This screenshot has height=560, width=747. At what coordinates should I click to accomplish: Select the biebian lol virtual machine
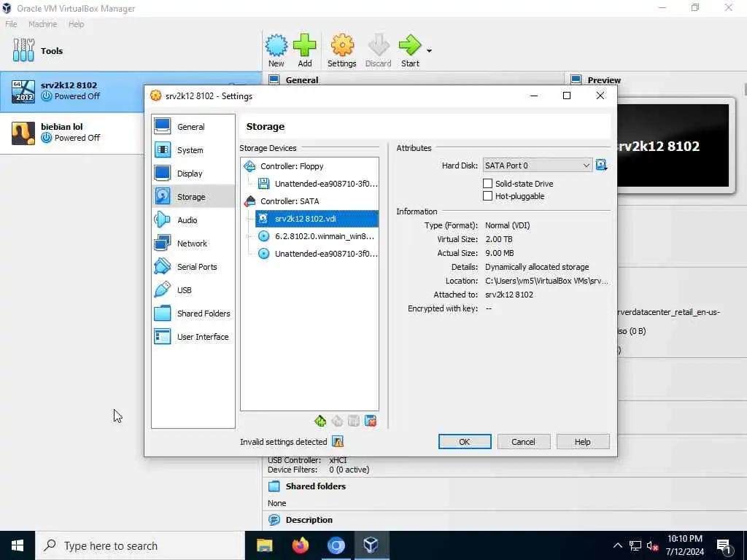72,133
